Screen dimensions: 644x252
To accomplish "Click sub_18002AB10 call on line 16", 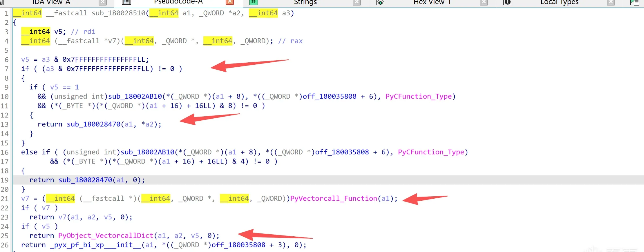I will tap(148, 152).
